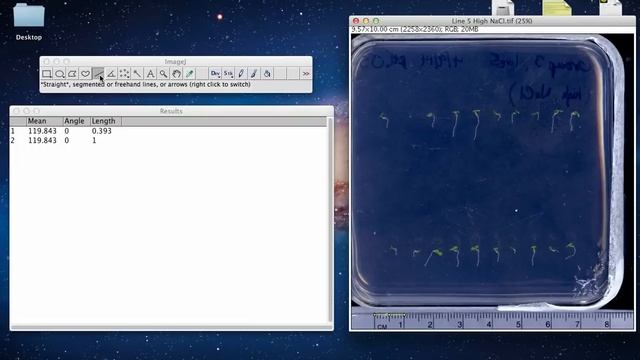This screenshot has width=640, height=360.
Task: Select the Polygon selection tool
Action: coord(72,73)
